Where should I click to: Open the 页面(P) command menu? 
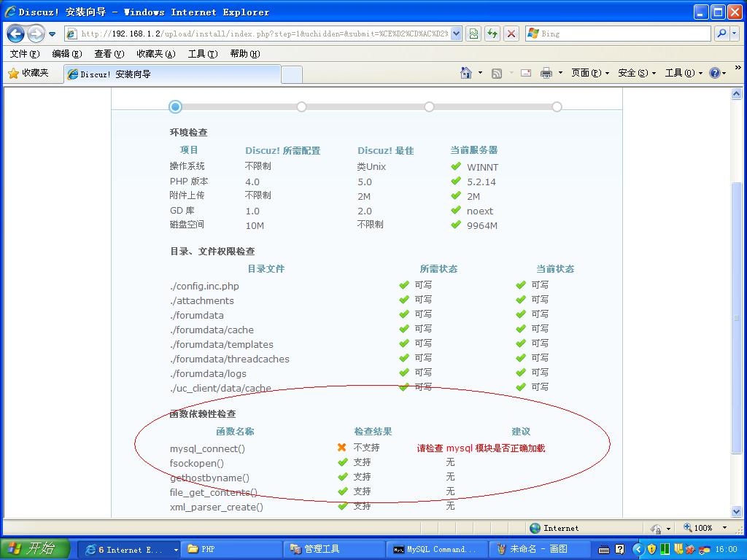pyautogui.click(x=589, y=73)
